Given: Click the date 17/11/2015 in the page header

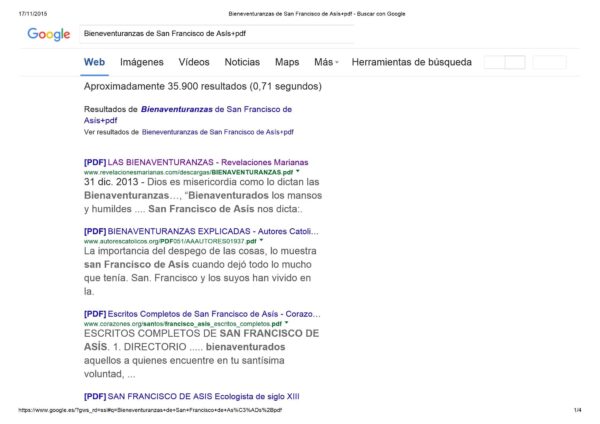Looking at the screenshot, I should click(x=33, y=14).
